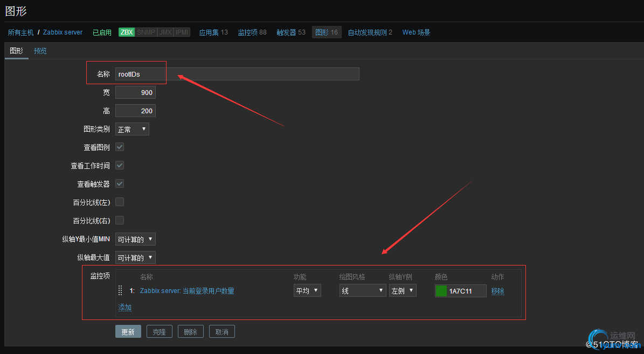644x354 pixels.
Task: Click the 添加 link under items
Action: tap(125, 307)
